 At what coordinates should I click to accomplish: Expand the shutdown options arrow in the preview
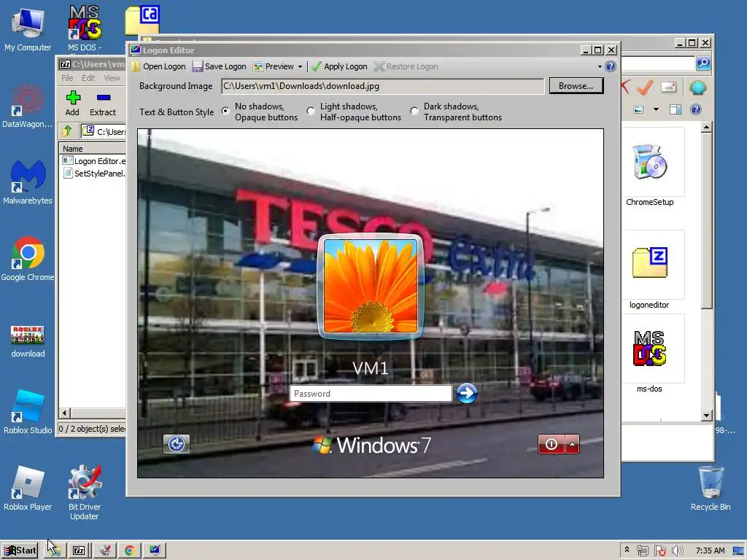(x=572, y=444)
